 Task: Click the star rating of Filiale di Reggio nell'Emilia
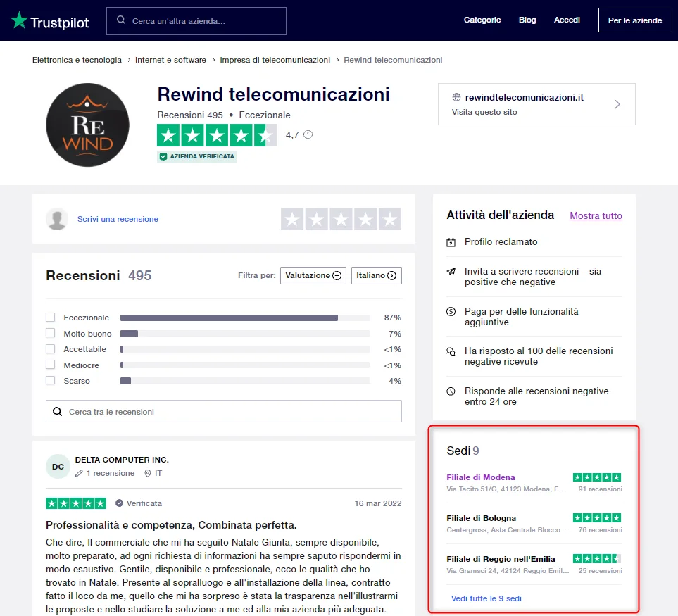click(597, 558)
